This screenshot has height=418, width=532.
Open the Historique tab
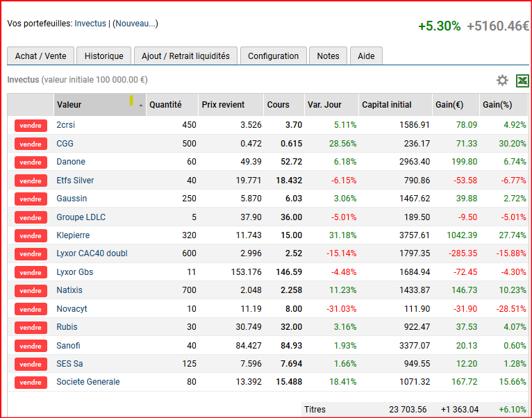pyautogui.click(x=103, y=56)
